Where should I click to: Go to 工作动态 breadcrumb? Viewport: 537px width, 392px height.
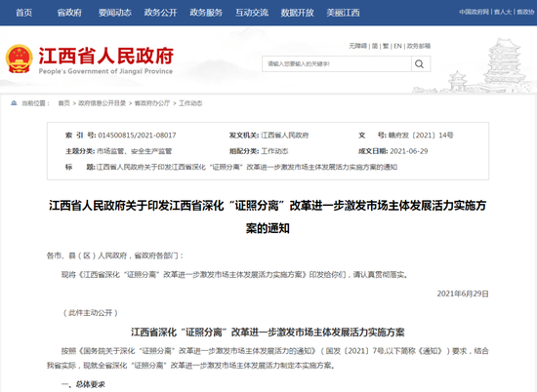(x=190, y=103)
